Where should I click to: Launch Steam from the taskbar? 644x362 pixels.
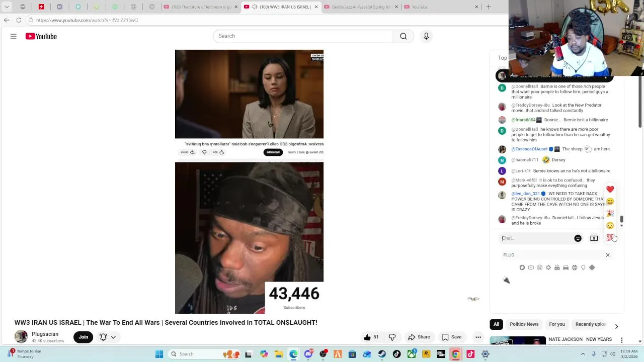point(382,354)
